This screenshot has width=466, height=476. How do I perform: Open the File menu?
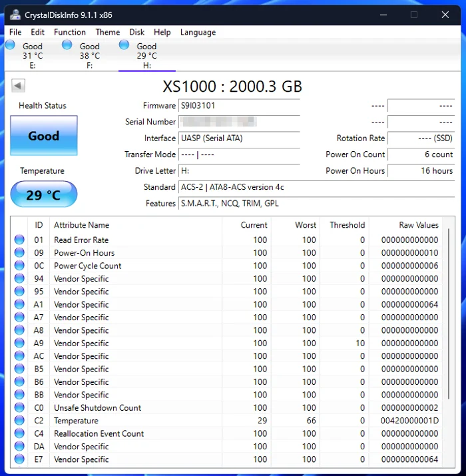pos(15,32)
